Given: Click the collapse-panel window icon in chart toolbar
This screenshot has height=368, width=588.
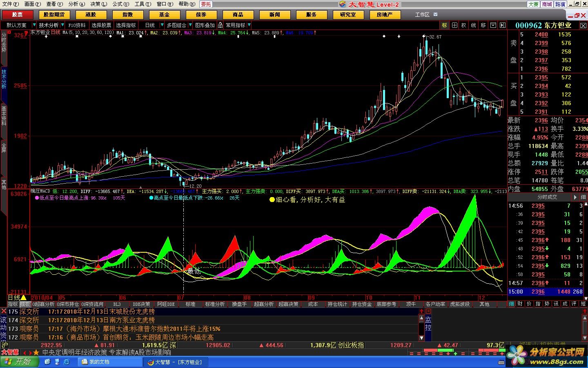Looking at the screenshot, I should [493, 25].
